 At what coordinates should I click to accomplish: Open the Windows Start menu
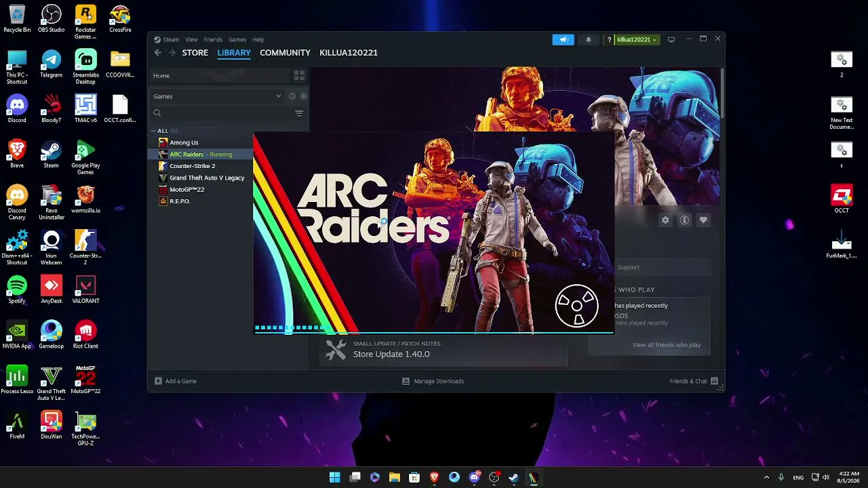[x=335, y=477]
